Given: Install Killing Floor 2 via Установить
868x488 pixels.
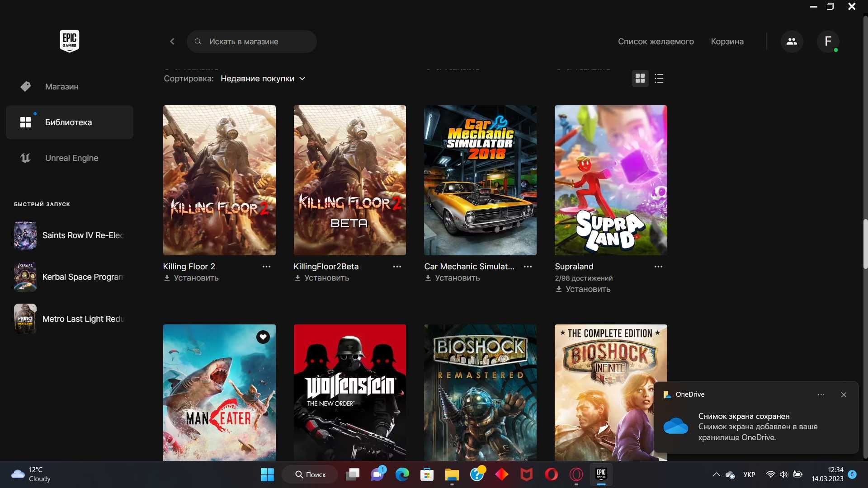Looking at the screenshot, I should point(191,278).
